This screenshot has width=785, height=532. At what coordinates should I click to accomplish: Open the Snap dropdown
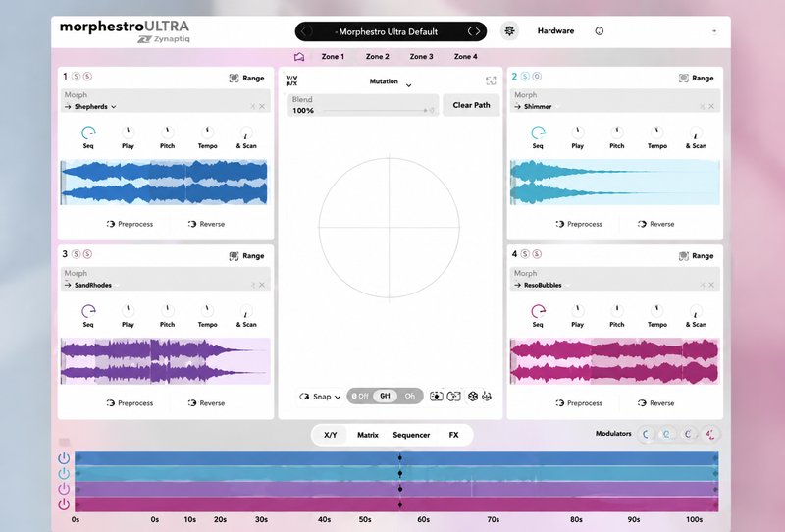click(320, 397)
